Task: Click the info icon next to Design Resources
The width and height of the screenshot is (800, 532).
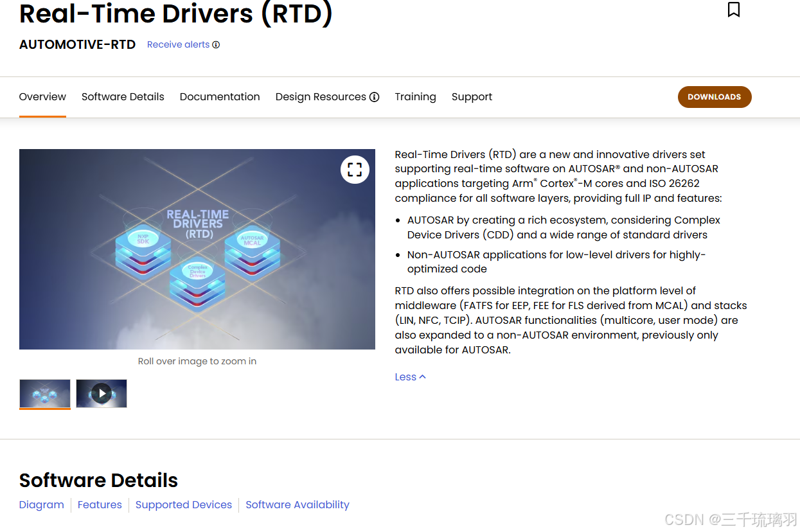Action: pos(374,97)
